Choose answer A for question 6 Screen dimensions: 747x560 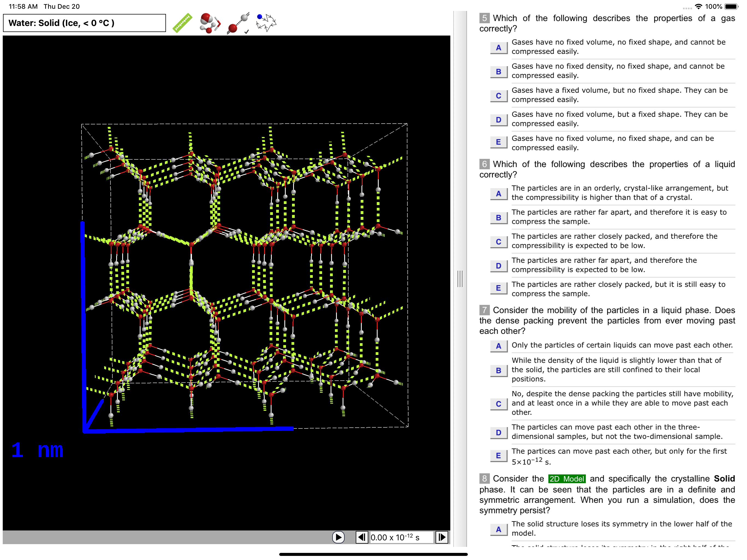(498, 194)
